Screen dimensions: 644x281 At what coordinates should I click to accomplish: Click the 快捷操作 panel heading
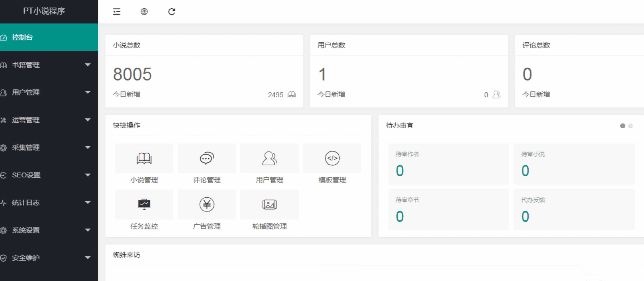point(127,126)
